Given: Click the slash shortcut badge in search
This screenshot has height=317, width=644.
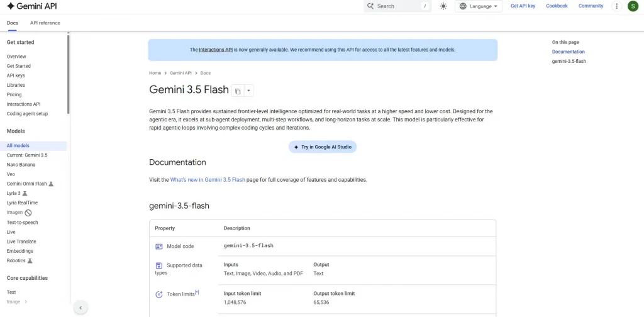Looking at the screenshot, I should click(x=425, y=6).
